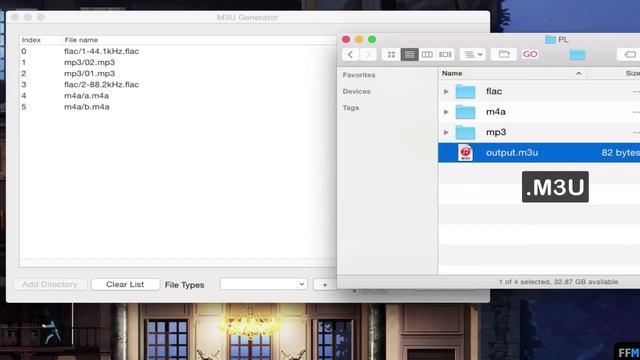The width and height of the screenshot is (640, 360).
Task: Go back in the Finder window
Action: 350,54
